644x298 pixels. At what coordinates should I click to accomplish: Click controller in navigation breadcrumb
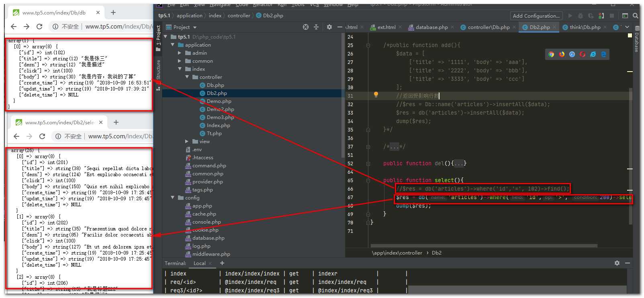point(239,16)
